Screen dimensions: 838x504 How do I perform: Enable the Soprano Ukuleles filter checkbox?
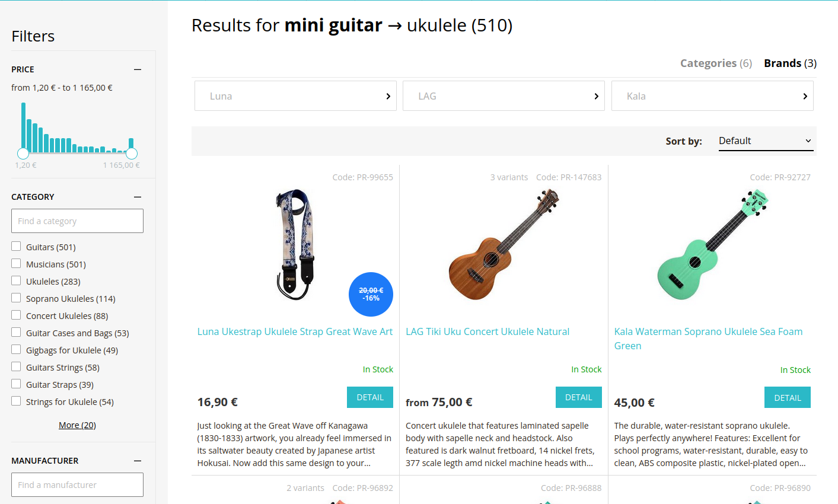(x=16, y=298)
